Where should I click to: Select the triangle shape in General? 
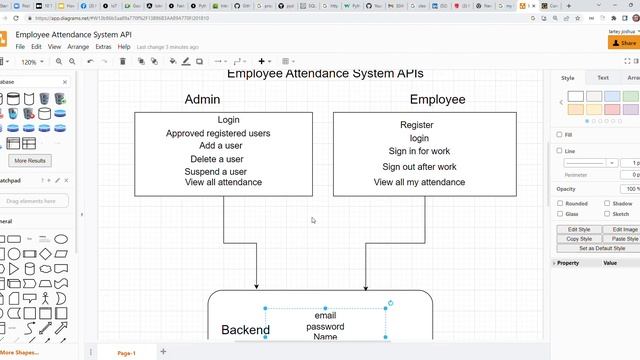tap(14, 269)
